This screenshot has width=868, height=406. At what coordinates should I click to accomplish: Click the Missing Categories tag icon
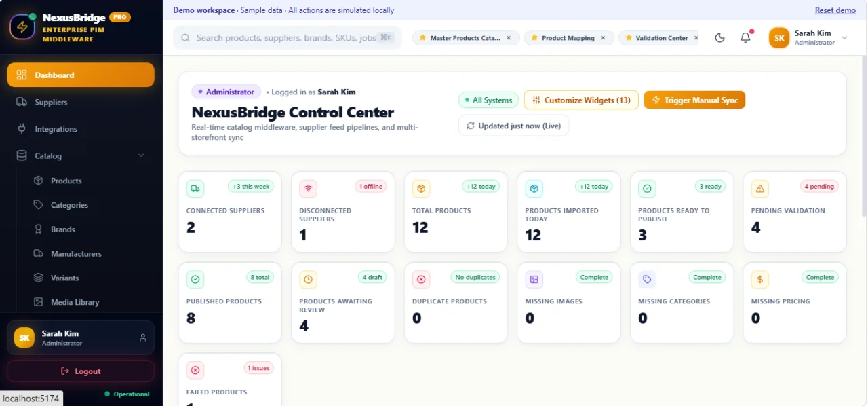pos(647,279)
